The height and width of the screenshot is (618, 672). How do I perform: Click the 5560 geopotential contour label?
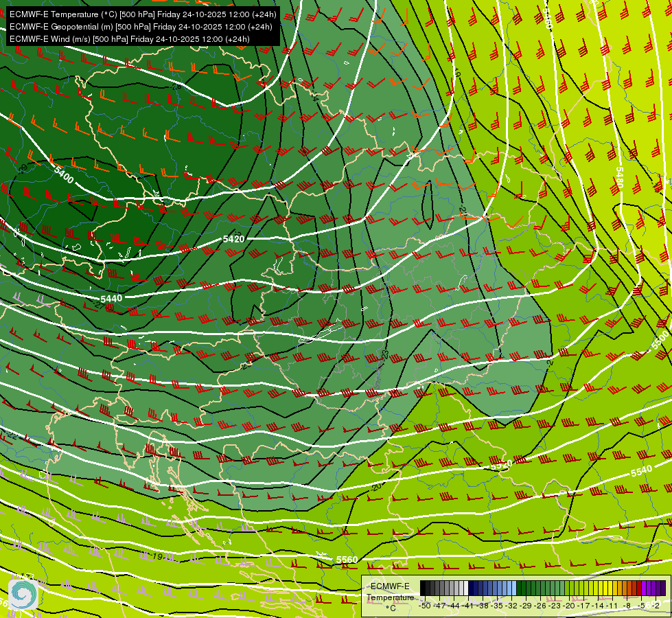[x=347, y=560]
